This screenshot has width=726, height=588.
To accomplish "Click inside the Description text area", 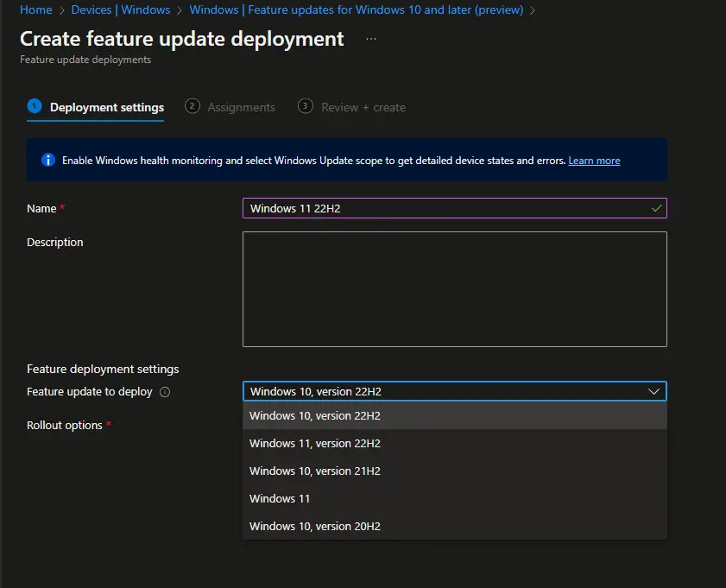I will (x=455, y=289).
